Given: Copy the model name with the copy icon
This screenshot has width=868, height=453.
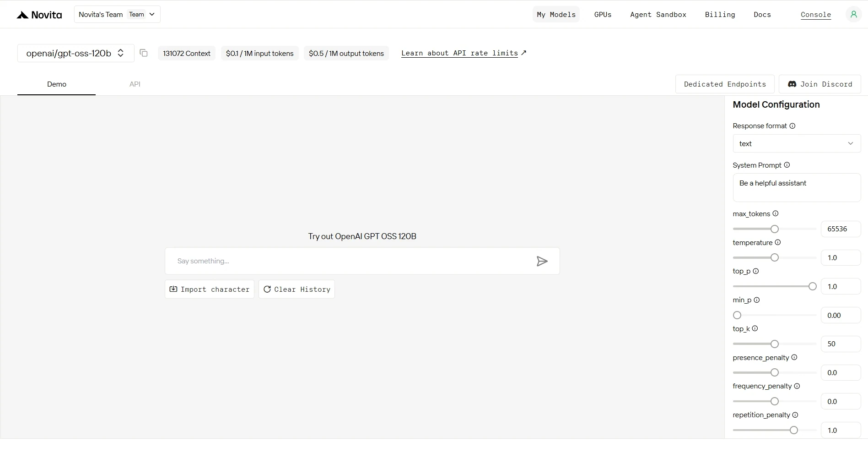Looking at the screenshot, I should coord(144,53).
